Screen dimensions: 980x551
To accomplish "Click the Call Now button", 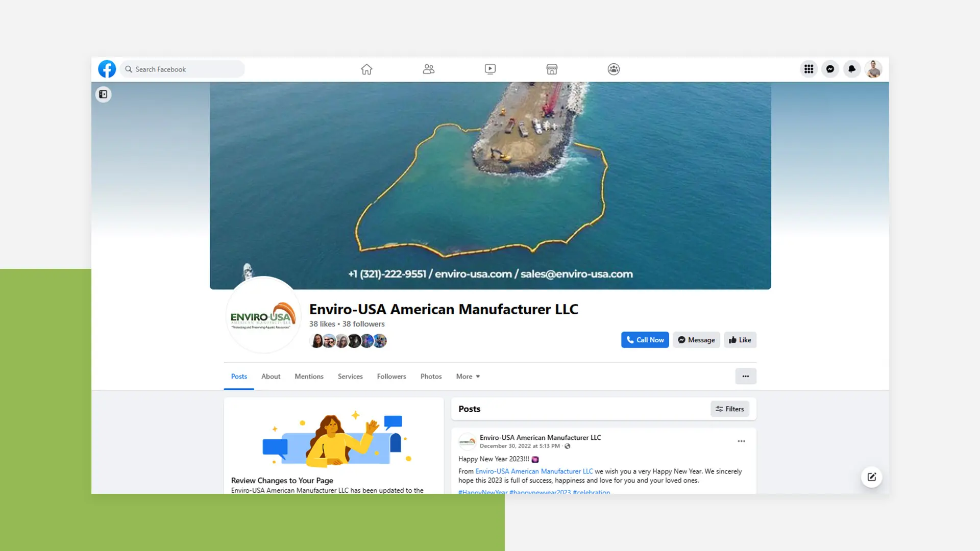I will pyautogui.click(x=645, y=340).
